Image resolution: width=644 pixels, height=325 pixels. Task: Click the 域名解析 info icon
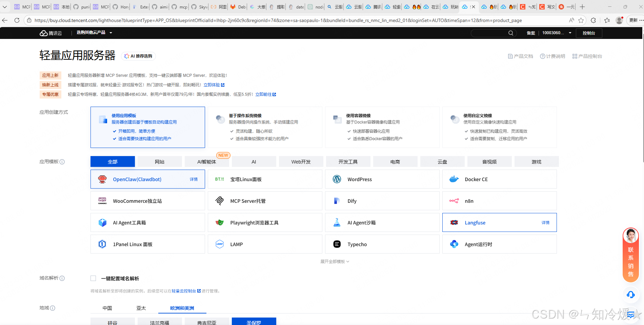(x=62, y=278)
